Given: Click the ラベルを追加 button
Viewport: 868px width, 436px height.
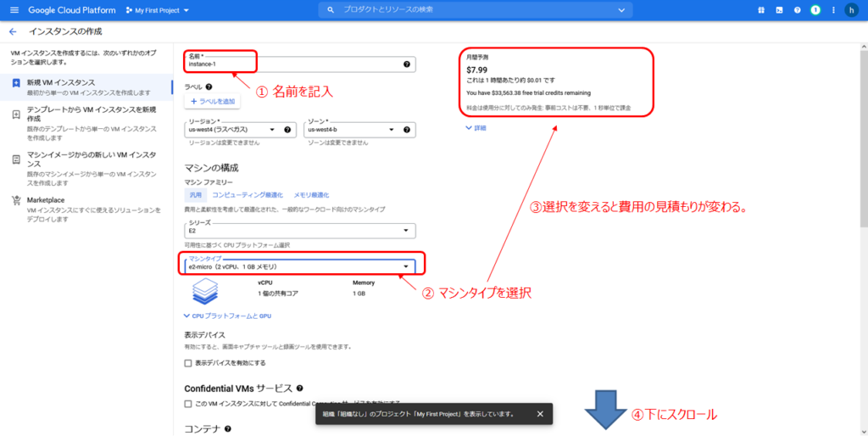Looking at the screenshot, I should tap(213, 101).
